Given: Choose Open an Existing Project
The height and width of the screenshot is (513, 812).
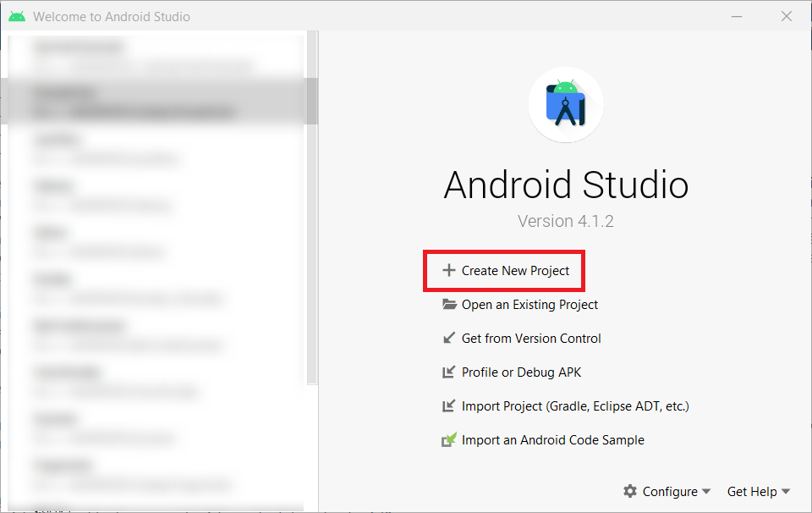Looking at the screenshot, I should pos(529,305).
